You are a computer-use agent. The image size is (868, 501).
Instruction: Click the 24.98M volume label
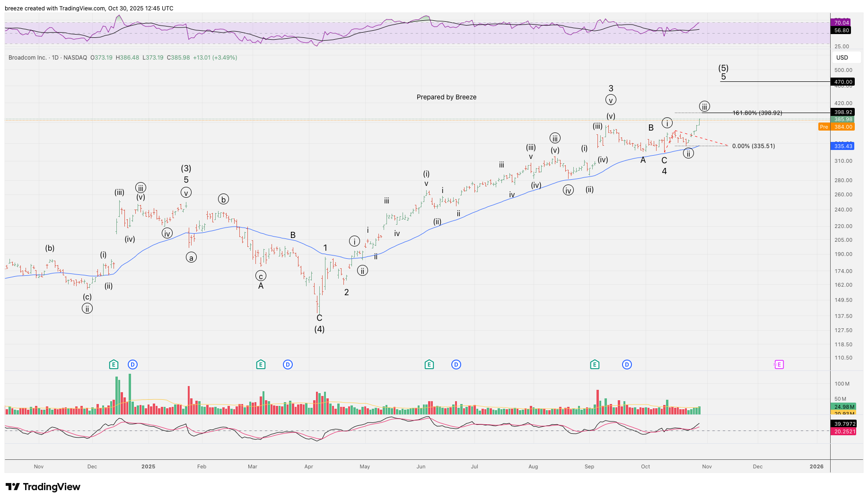[844, 407]
